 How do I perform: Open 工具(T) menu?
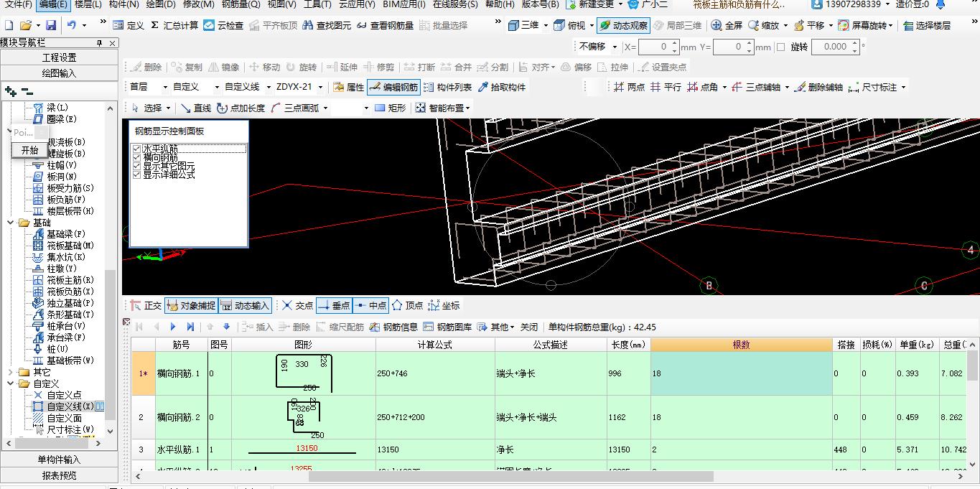point(318,4)
